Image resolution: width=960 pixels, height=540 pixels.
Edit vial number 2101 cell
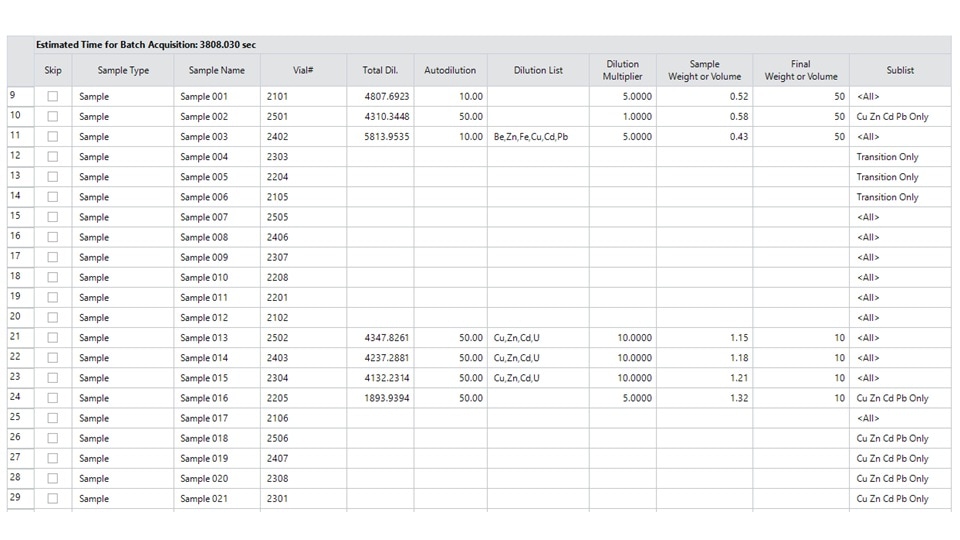tap(304, 97)
